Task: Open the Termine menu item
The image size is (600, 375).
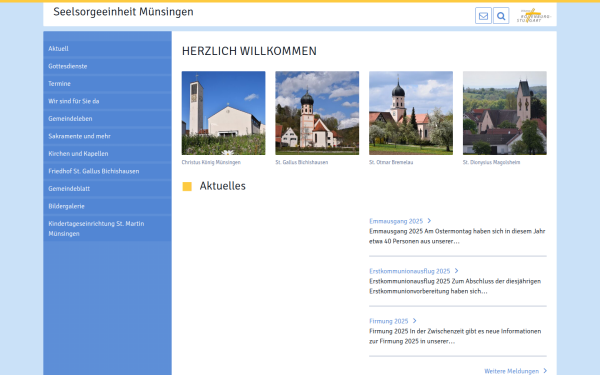Action: 107,84
